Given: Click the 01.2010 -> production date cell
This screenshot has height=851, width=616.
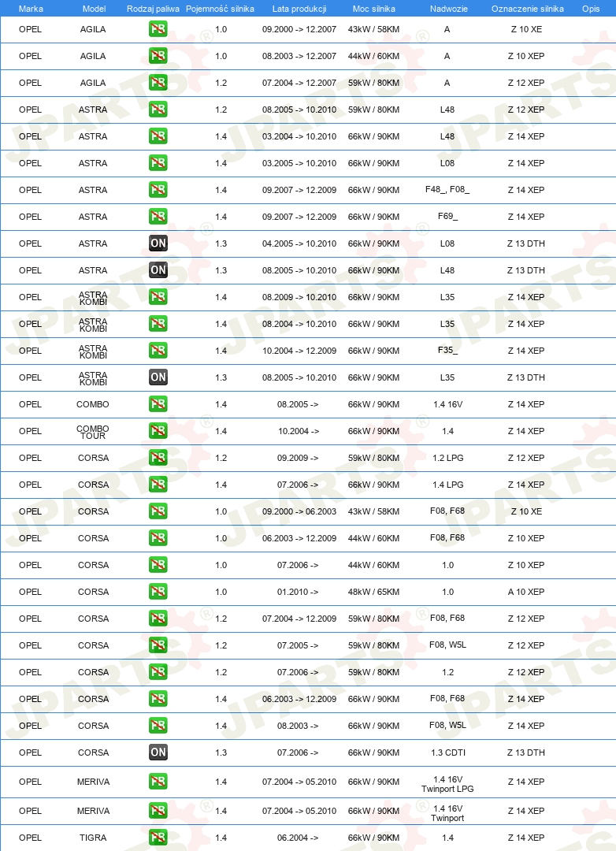Looking at the screenshot, I should (298, 592).
